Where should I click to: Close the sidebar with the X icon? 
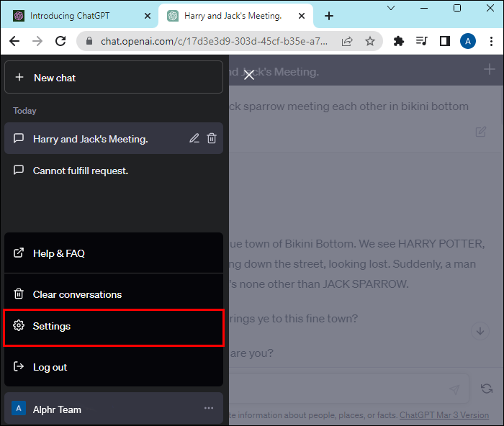click(x=249, y=75)
